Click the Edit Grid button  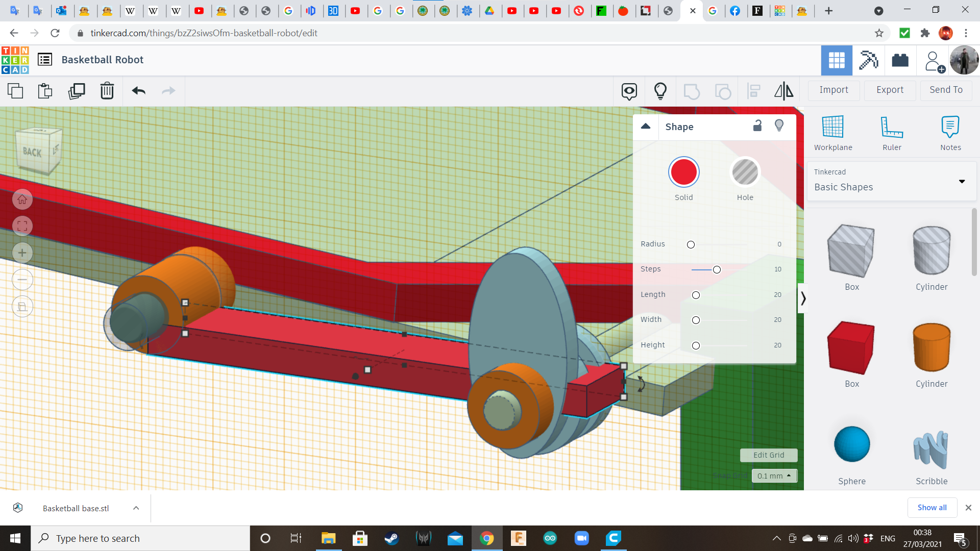click(x=768, y=455)
